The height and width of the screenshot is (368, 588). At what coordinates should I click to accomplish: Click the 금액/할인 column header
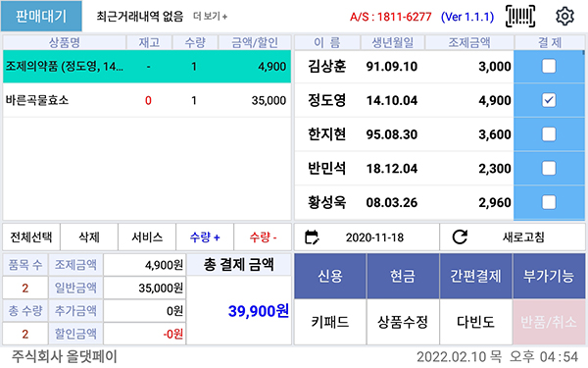point(255,42)
